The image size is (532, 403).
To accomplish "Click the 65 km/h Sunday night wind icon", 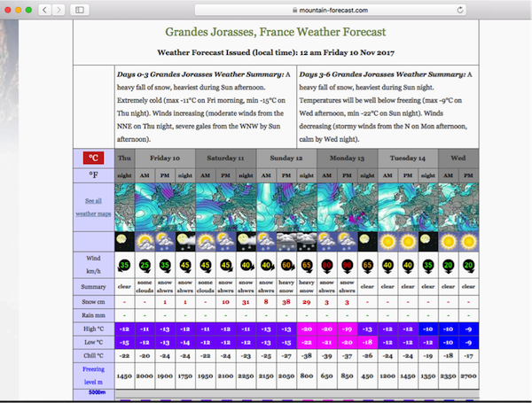I will click(307, 266).
